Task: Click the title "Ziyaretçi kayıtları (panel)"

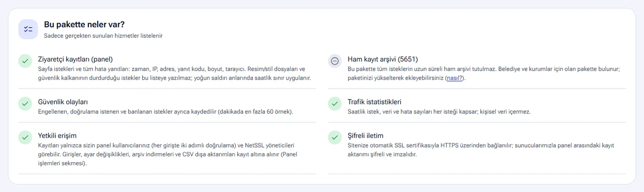Action: pyautogui.click(x=76, y=59)
